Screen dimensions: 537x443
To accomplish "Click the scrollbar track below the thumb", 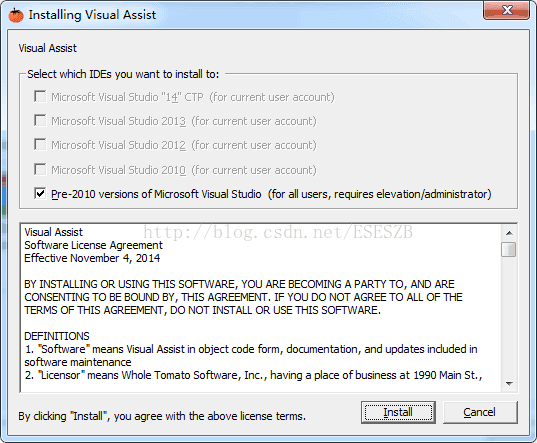I will (x=509, y=317).
